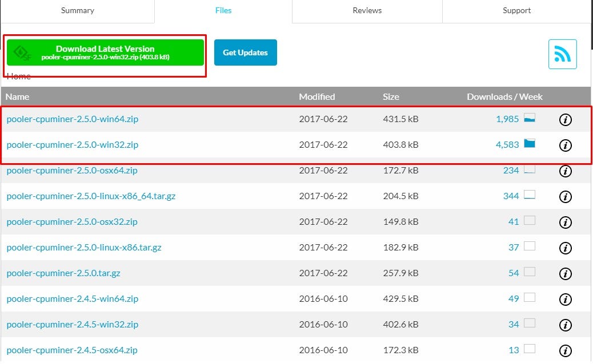Click the info icon for pooler-cpuminer-2.5.0-osx64.zip
The width and height of the screenshot is (593, 364).
click(566, 171)
